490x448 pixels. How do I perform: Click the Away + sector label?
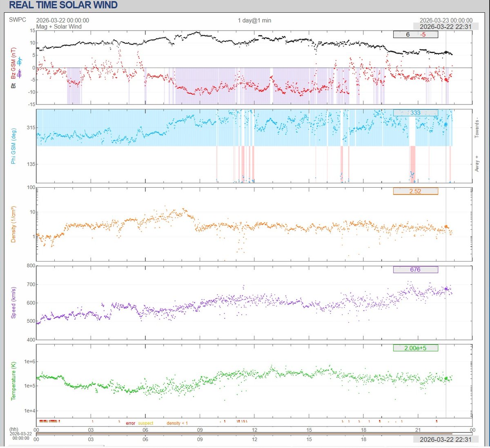pyautogui.click(x=477, y=163)
